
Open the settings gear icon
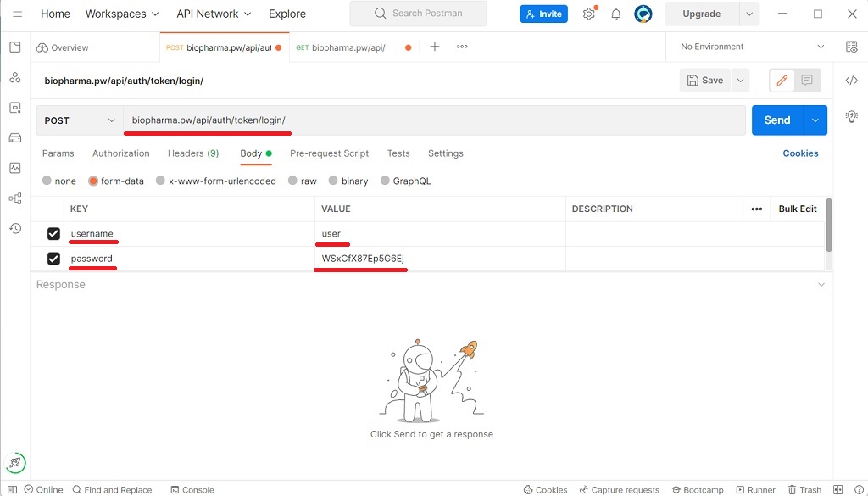589,14
